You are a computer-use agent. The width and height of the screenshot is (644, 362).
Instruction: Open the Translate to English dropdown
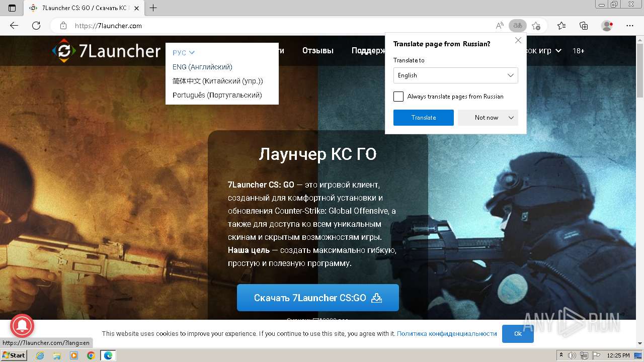pyautogui.click(x=455, y=75)
